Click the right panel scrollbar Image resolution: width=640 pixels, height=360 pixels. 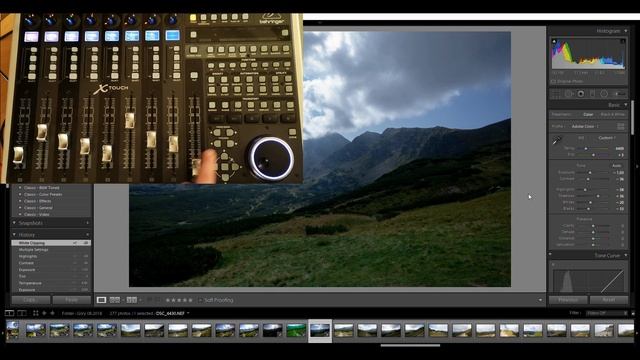point(633,117)
